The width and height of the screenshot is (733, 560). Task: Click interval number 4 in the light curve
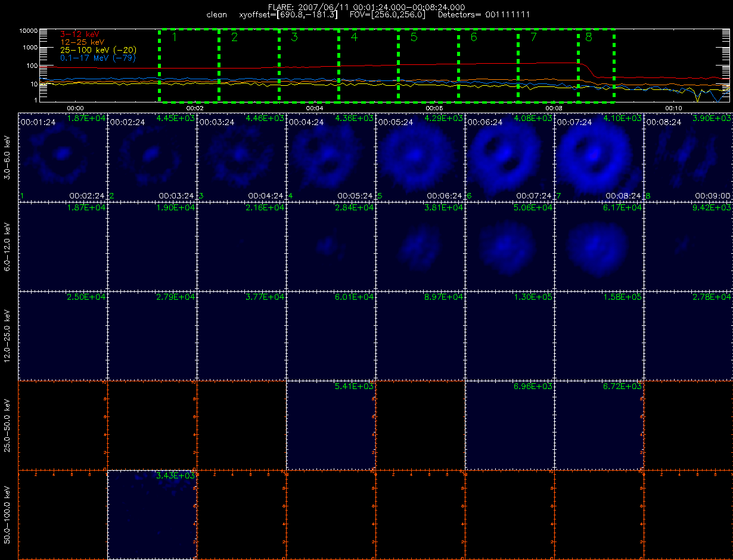tap(354, 38)
